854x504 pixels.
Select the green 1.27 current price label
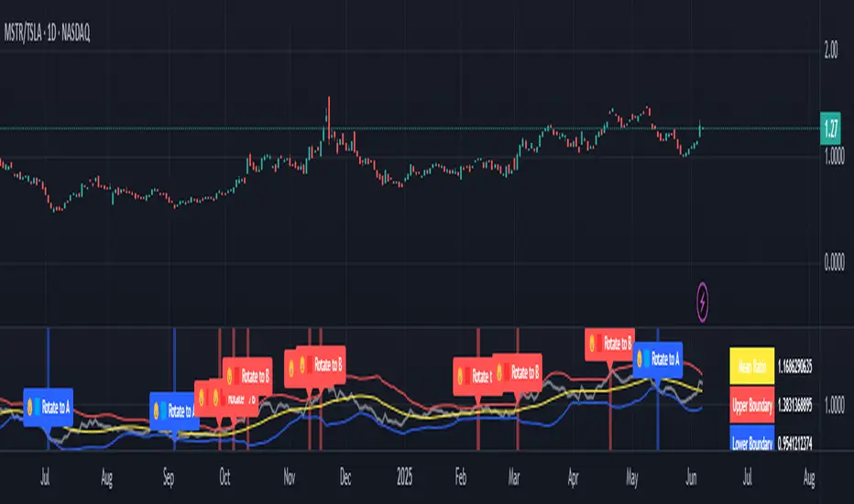(x=830, y=128)
